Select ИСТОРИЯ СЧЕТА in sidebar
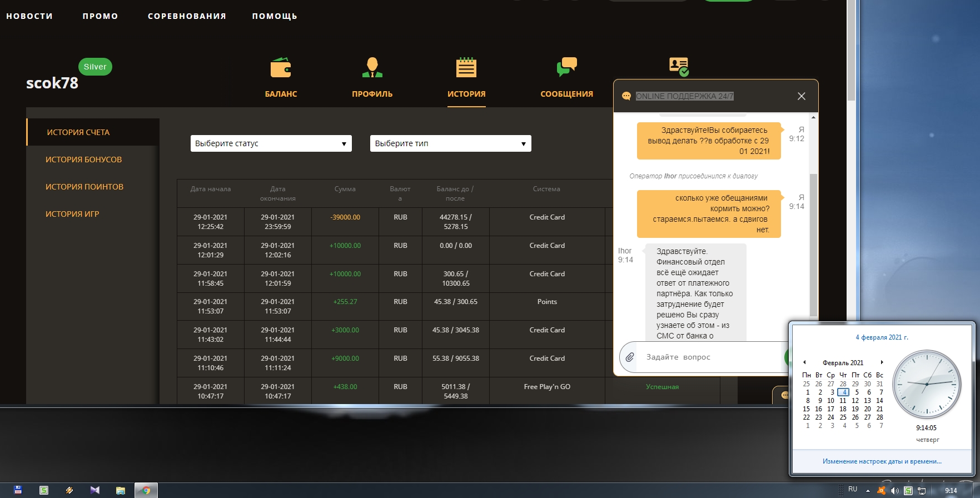 [x=93, y=132]
